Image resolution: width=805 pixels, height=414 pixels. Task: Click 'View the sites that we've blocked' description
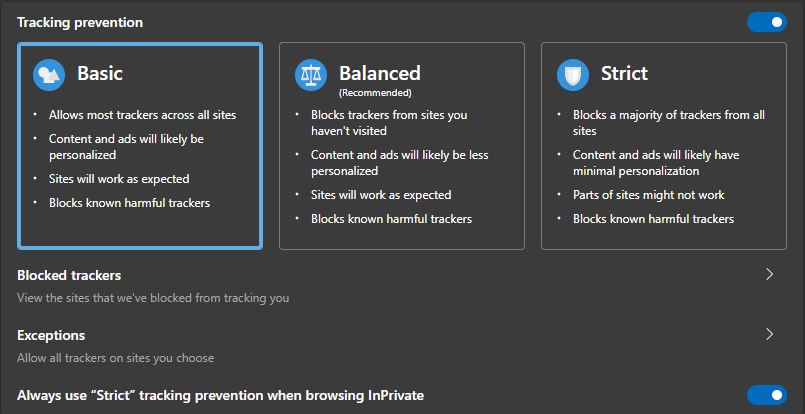tap(153, 297)
